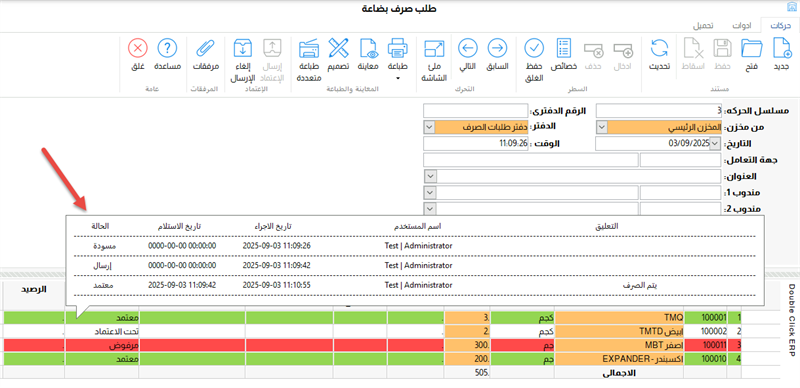Open the التاريخ date picker dropdown
Image resolution: width=800 pixels, height=388 pixels.
coord(715,144)
